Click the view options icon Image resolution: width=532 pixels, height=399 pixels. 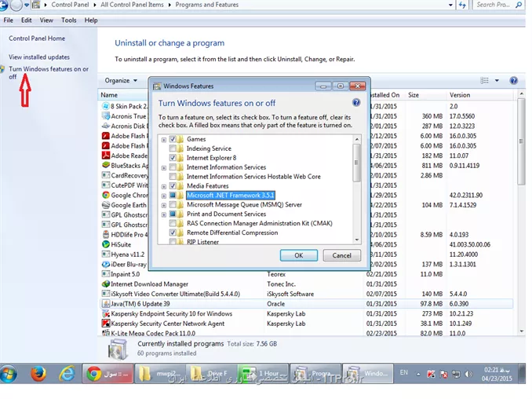coord(484,80)
